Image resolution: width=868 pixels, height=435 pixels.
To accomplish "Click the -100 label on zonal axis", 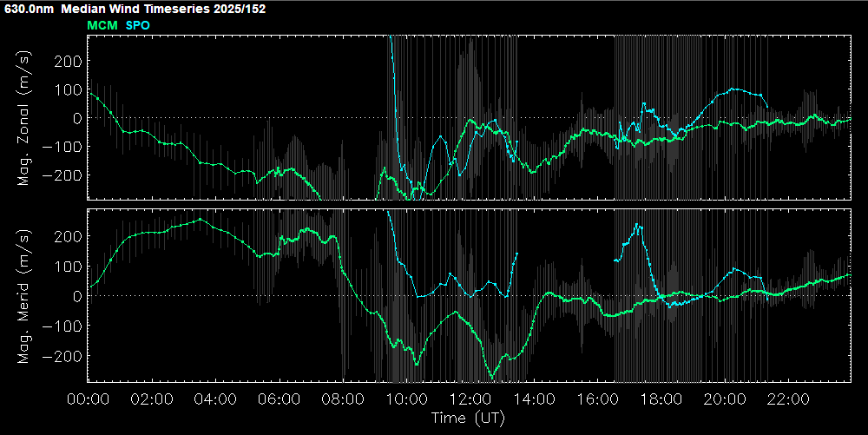I will (x=62, y=147).
